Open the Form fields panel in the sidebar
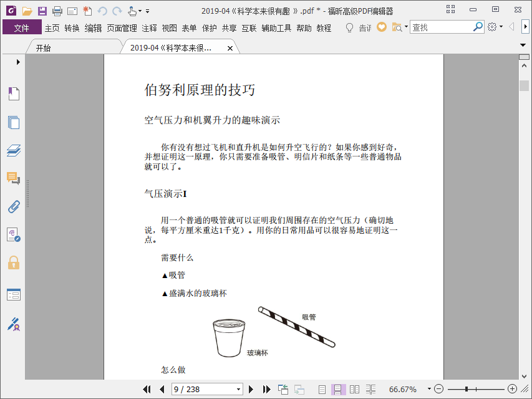The image size is (532, 399). [14, 294]
